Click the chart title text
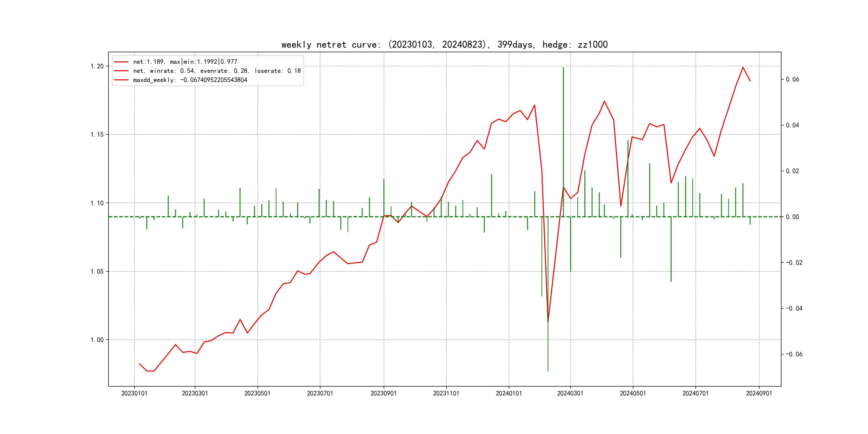Image resolution: width=868 pixels, height=434 pixels. point(444,44)
